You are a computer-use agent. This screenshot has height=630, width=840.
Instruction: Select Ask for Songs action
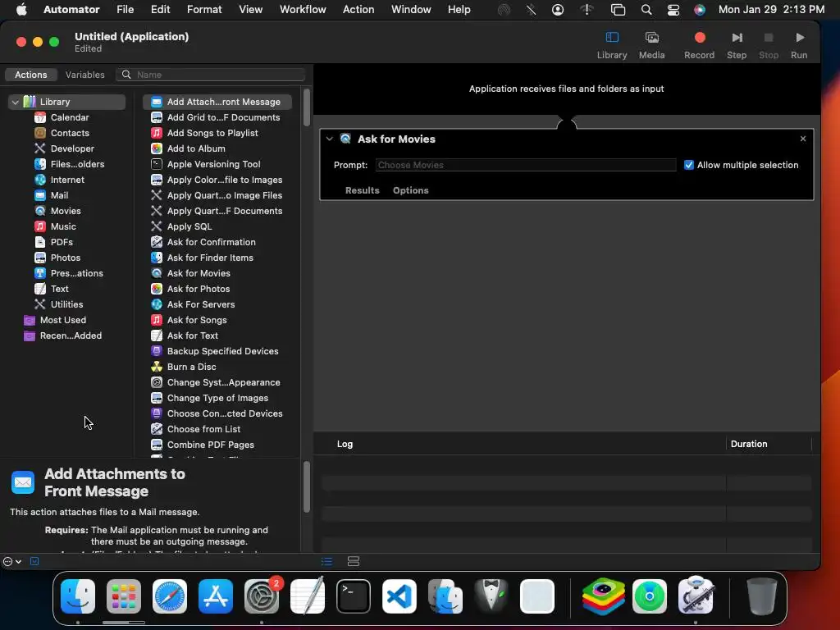coord(197,320)
